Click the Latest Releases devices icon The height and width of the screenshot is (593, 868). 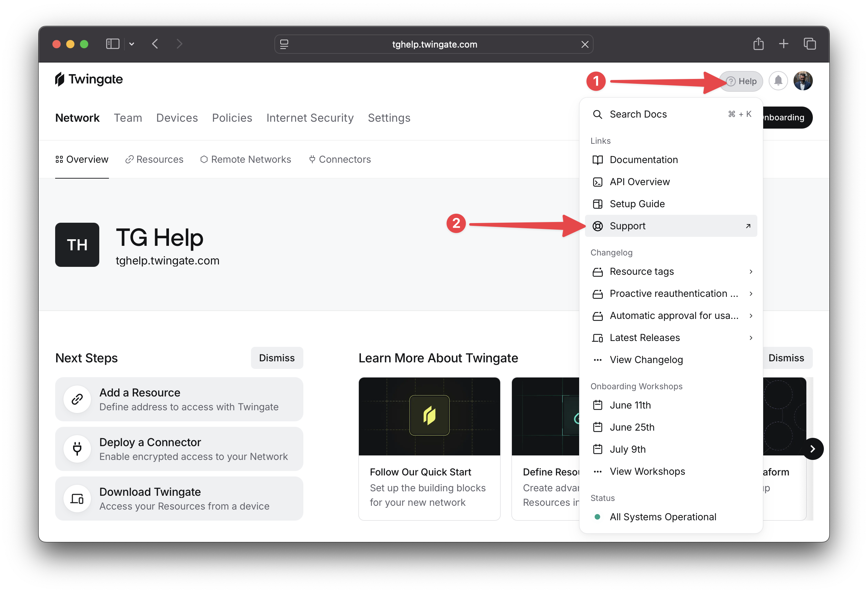pos(598,338)
